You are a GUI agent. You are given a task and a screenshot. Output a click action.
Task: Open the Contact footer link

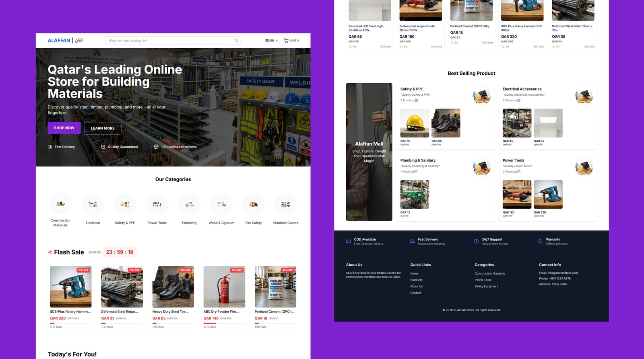click(x=415, y=293)
